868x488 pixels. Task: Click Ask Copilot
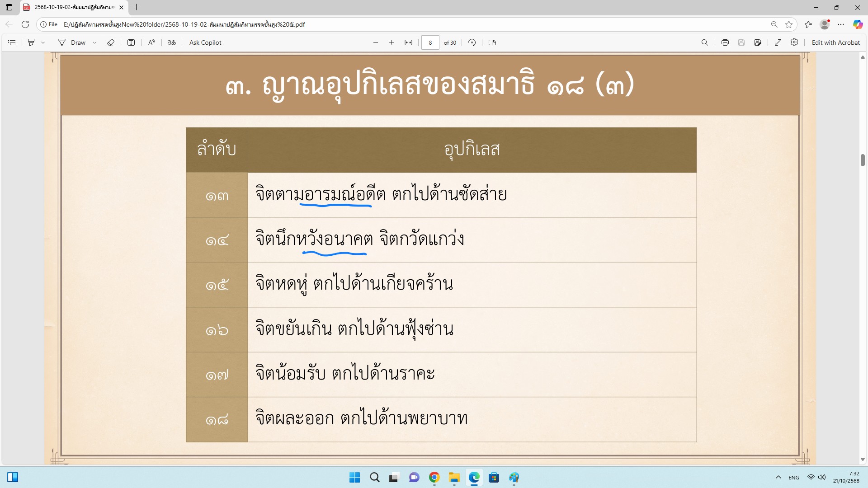tap(205, 42)
